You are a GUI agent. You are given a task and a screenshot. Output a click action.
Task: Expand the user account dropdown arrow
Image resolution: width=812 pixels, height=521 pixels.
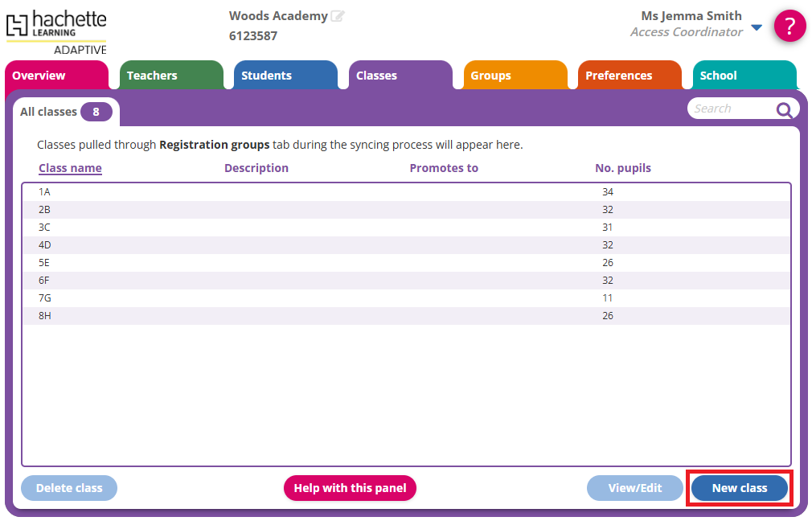click(756, 27)
